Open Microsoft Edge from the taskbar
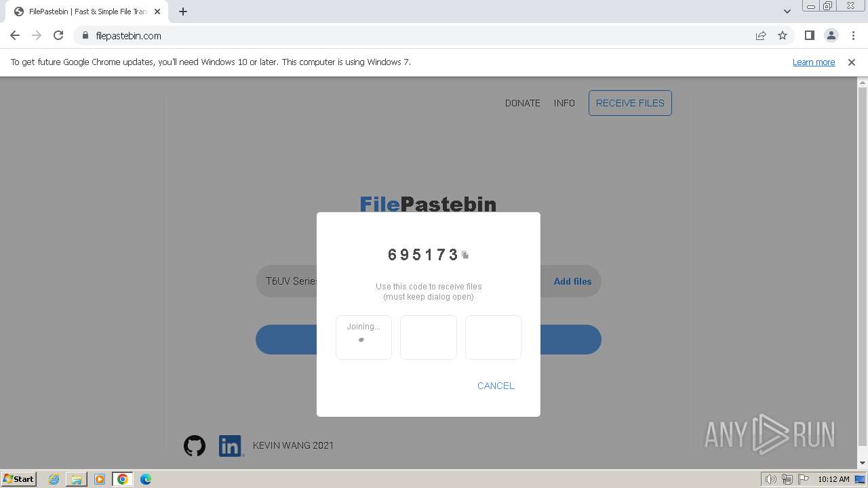The image size is (868, 488). [146, 479]
